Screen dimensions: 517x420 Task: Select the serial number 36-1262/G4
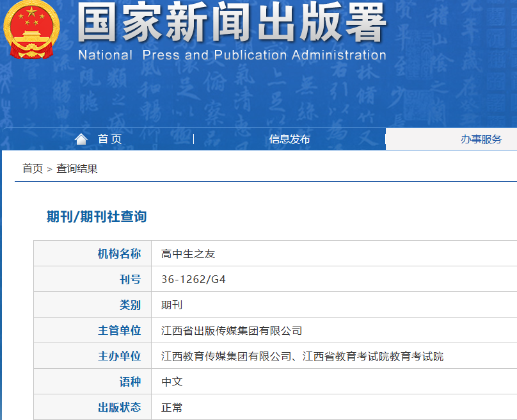[193, 279]
